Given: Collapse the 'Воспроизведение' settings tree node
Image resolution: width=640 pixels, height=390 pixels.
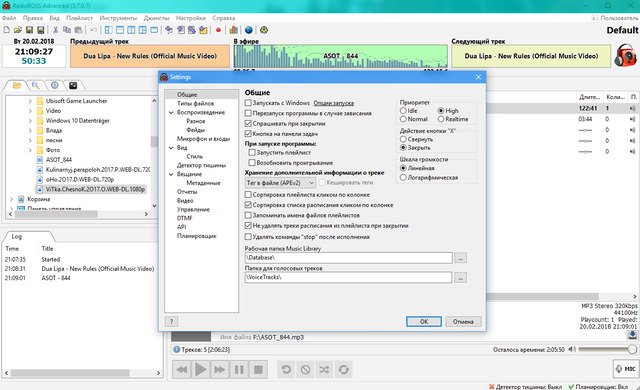Looking at the screenshot, I should (x=171, y=113).
